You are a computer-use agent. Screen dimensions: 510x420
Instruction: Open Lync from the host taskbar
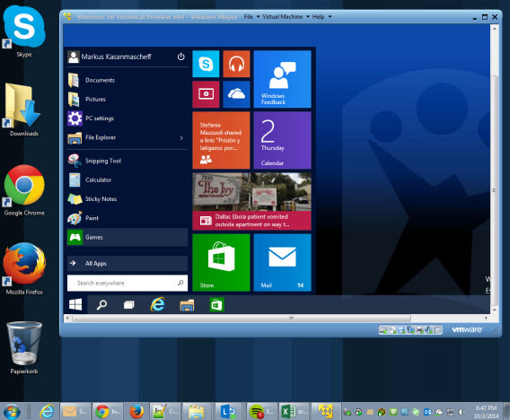click(228, 412)
